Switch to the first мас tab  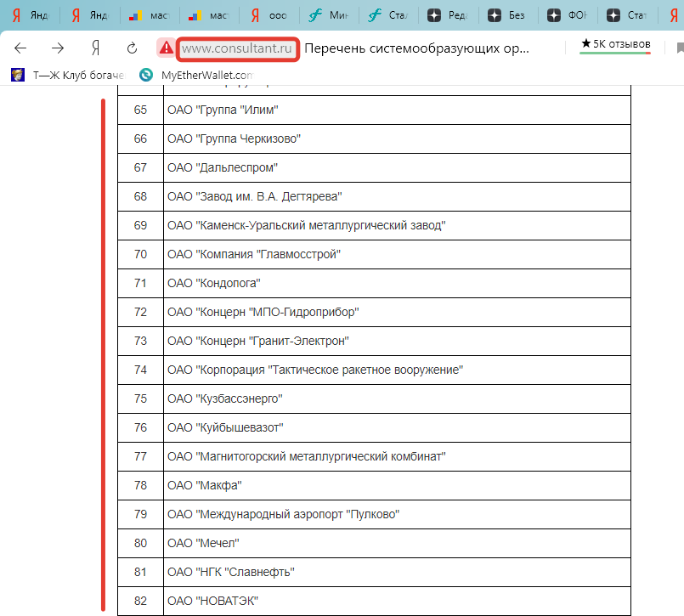150,15
